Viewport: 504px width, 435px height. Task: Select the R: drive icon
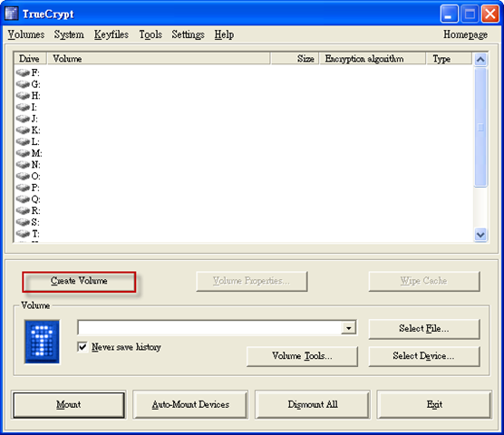click(x=23, y=210)
